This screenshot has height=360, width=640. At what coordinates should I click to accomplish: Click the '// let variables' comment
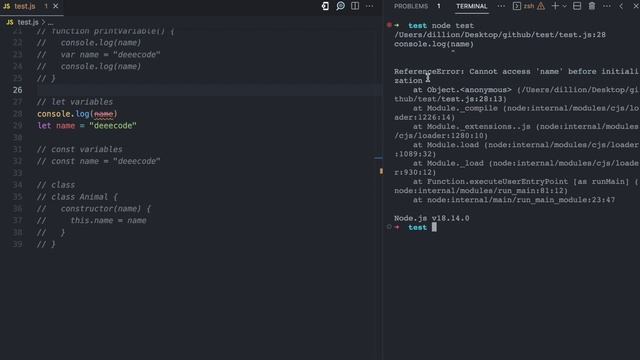click(x=75, y=102)
